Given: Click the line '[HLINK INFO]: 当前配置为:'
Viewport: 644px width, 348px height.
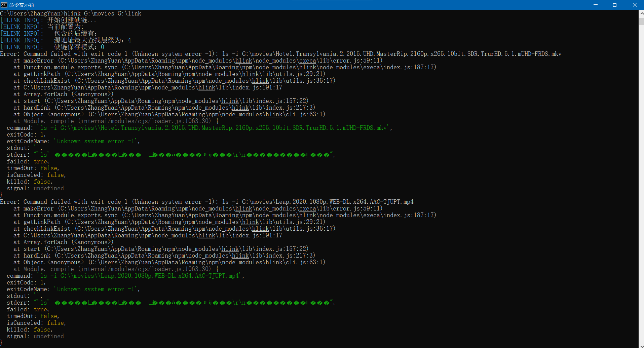Looking at the screenshot, I should click(x=42, y=27).
